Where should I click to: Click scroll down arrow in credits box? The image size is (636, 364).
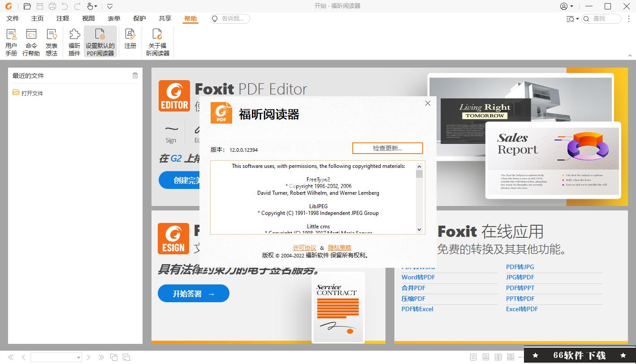coord(420,230)
